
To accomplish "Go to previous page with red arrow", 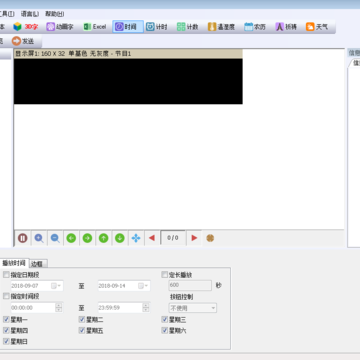I will [152, 238].
